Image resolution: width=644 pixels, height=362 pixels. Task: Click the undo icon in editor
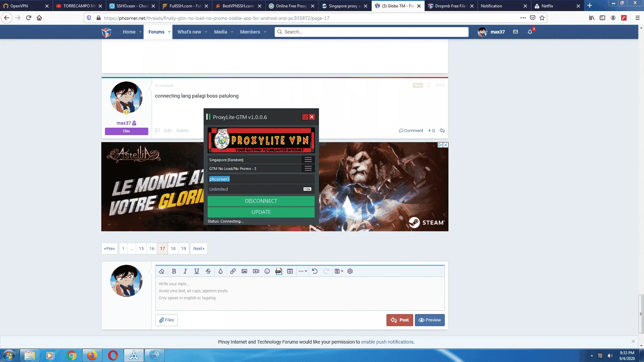[x=315, y=271]
